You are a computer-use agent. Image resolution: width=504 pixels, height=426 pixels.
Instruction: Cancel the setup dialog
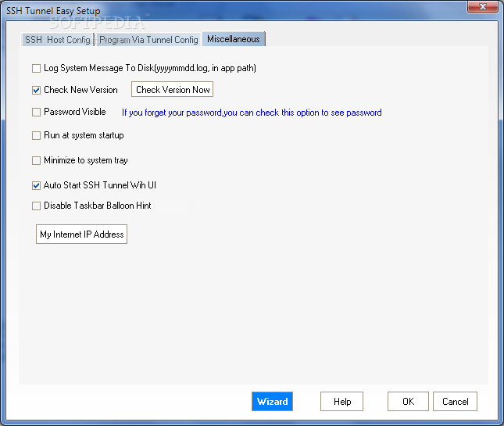coord(455,401)
